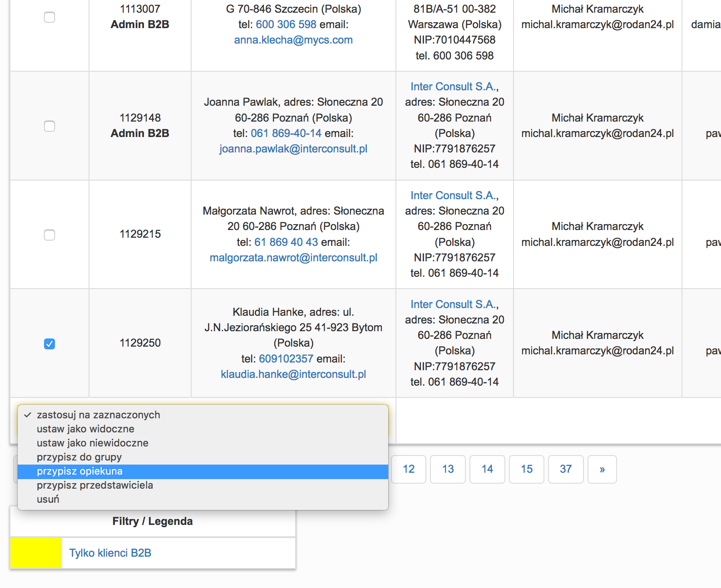The image size is (721, 588).
Task: Click the next page » arrow
Action: [x=602, y=469]
